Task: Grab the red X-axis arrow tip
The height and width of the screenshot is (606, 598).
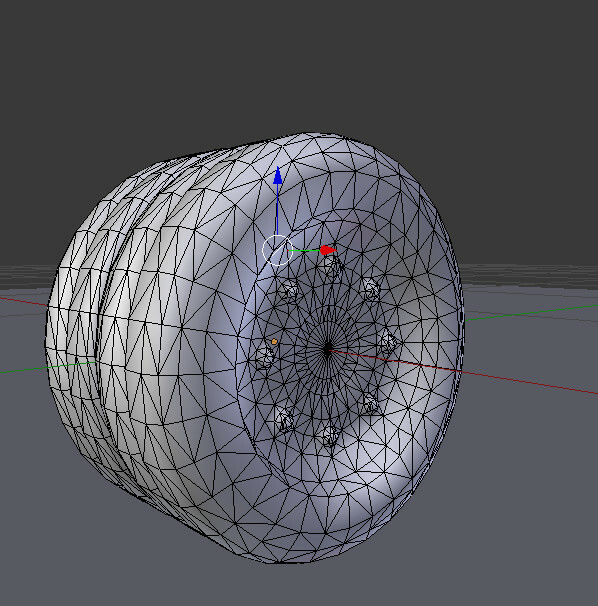Action: point(328,250)
